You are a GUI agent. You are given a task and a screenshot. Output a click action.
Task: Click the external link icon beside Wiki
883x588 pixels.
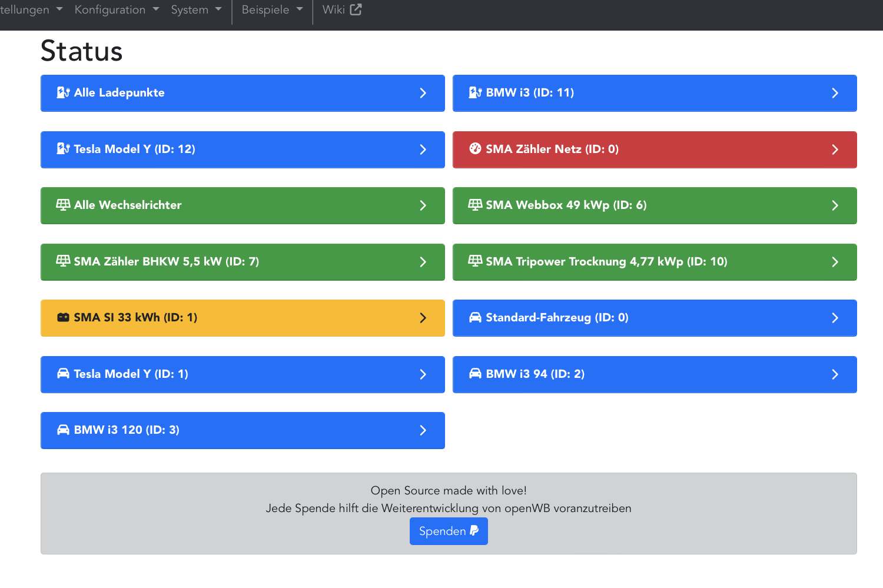point(356,9)
